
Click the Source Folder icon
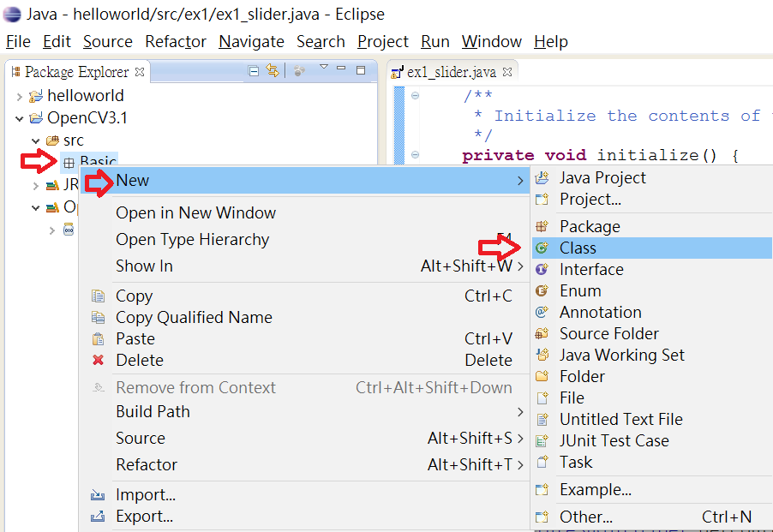tap(542, 333)
